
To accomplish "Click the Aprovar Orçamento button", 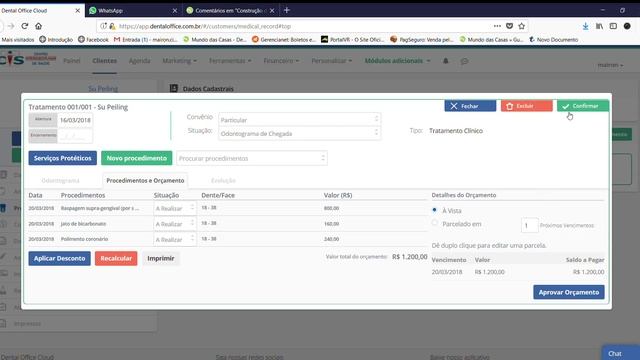I will [x=569, y=292].
